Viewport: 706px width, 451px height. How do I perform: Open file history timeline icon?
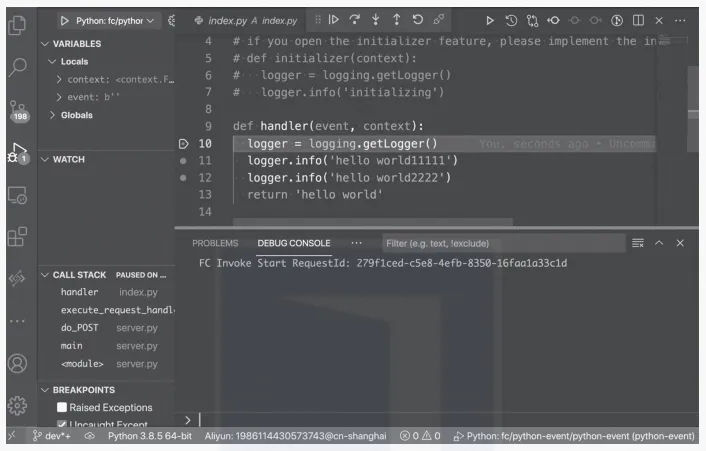[511, 20]
